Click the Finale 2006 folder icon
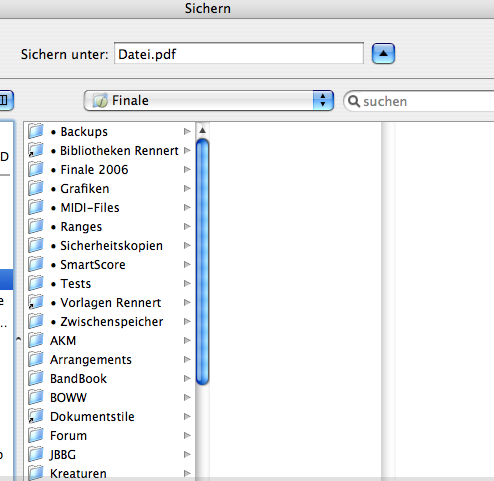The height and width of the screenshot is (481, 494). click(x=36, y=169)
